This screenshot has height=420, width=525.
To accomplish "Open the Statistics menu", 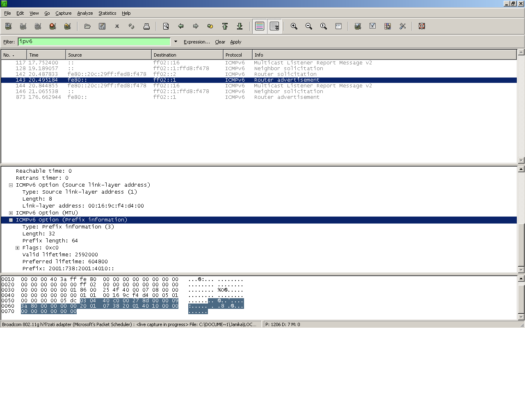I will click(x=107, y=13).
